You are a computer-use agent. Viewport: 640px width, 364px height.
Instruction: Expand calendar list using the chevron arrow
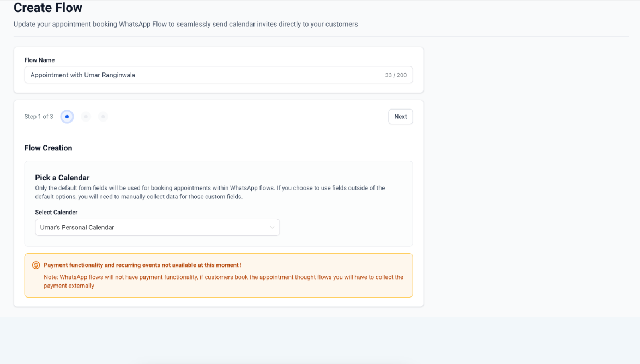pyautogui.click(x=272, y=227)
